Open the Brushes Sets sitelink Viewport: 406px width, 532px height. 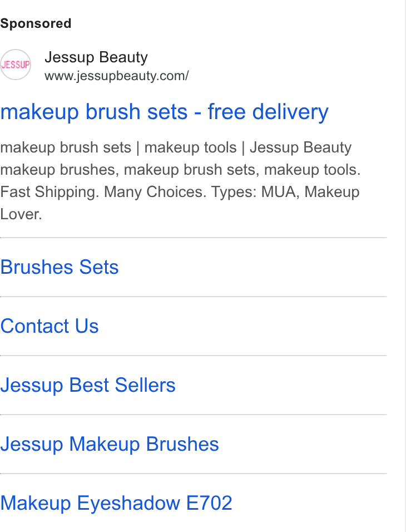[x=60, y=267]
